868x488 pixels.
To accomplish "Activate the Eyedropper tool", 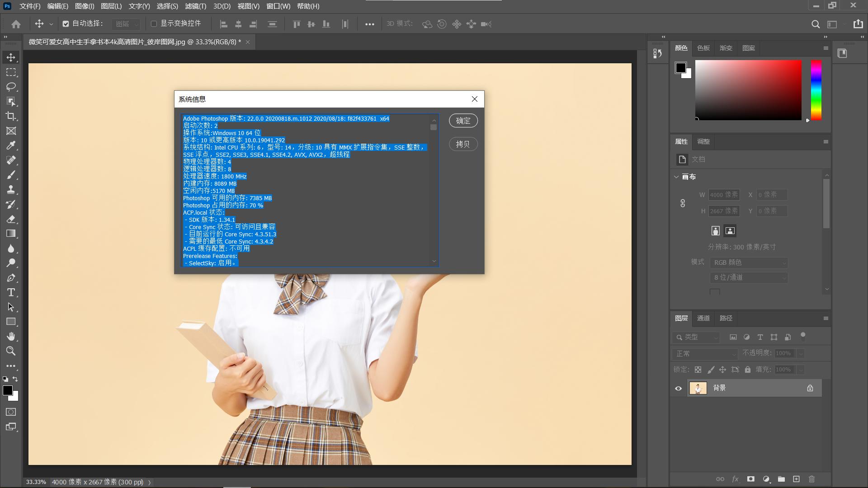I will coord(11,145).
